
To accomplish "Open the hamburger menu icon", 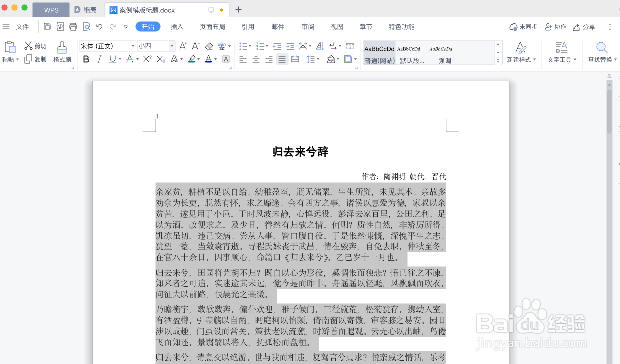I will coord(6,26).
